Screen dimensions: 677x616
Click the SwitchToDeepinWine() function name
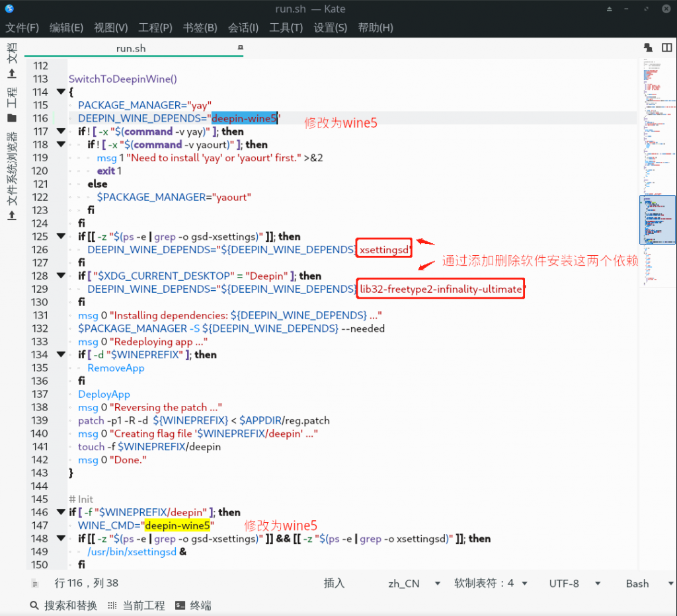click(x=122, y=79)
